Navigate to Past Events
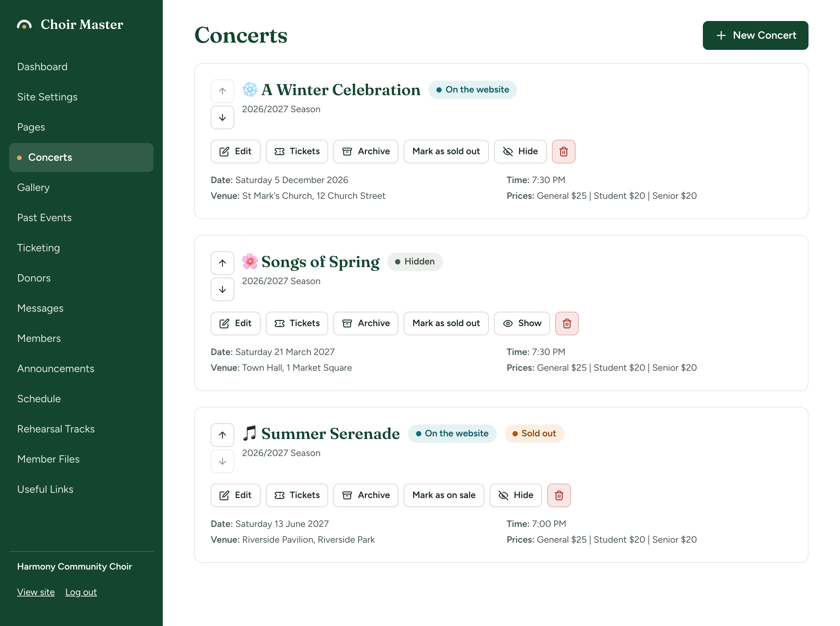 [81, 218]
